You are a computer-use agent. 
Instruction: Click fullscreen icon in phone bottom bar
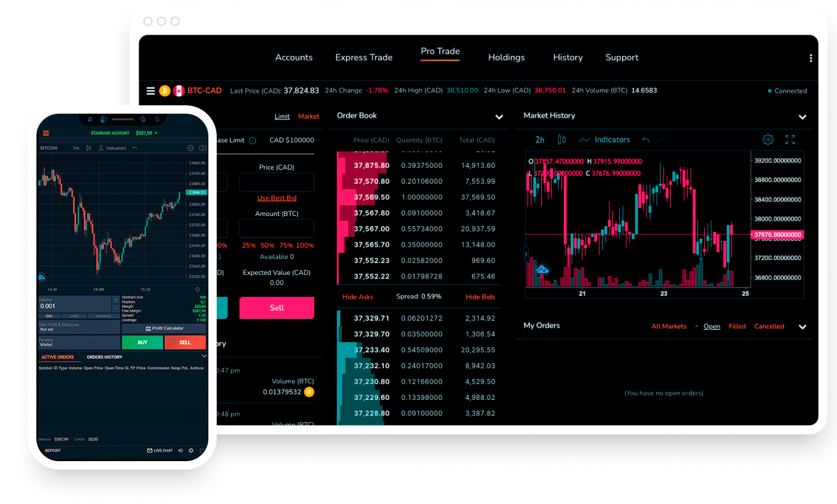(x=202, y=450)
